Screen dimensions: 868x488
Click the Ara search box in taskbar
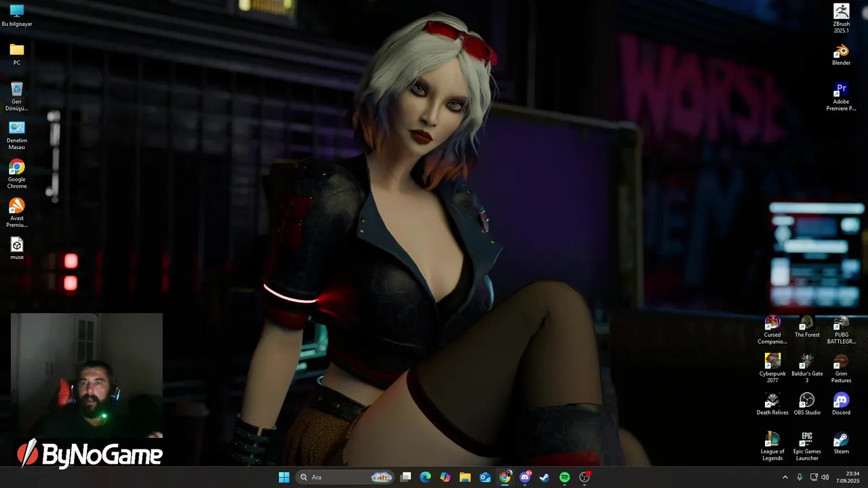(x=346, y=477)
